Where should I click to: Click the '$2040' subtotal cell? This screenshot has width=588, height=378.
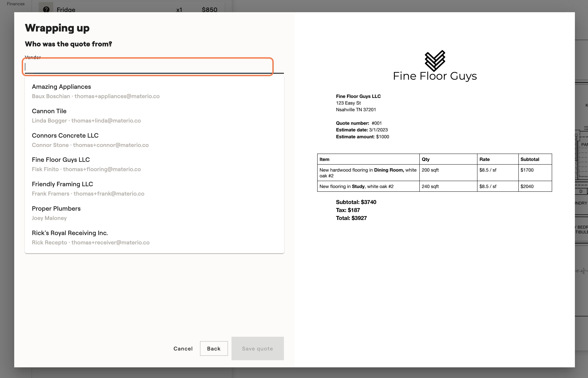click(535, 186)
